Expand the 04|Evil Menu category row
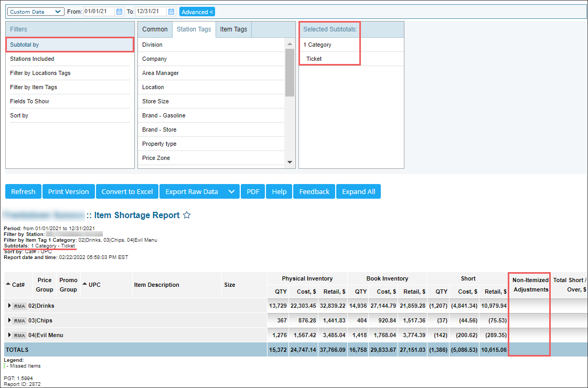Viewport: 588px width, 388px height. tap(9, 335)
